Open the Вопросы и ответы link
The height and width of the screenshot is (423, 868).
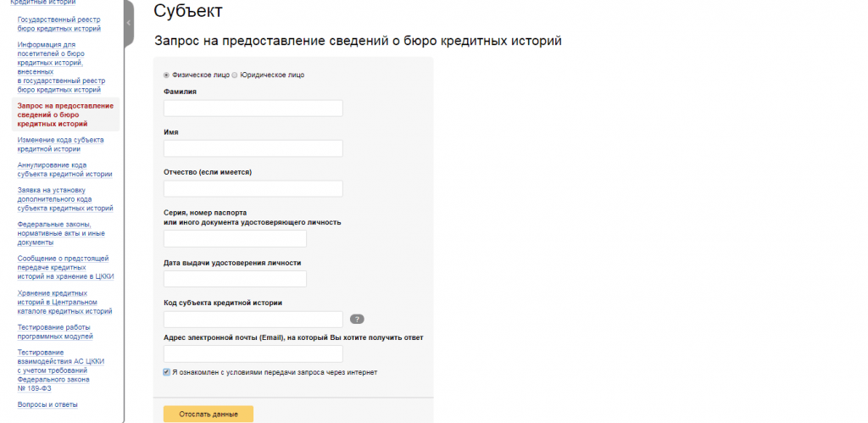tap(47, 404)
